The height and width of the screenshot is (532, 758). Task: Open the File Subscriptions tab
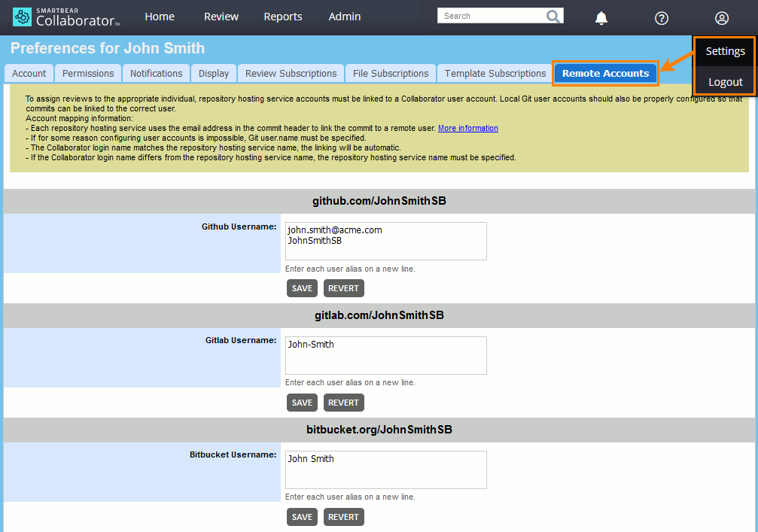[x=391, y=74]
